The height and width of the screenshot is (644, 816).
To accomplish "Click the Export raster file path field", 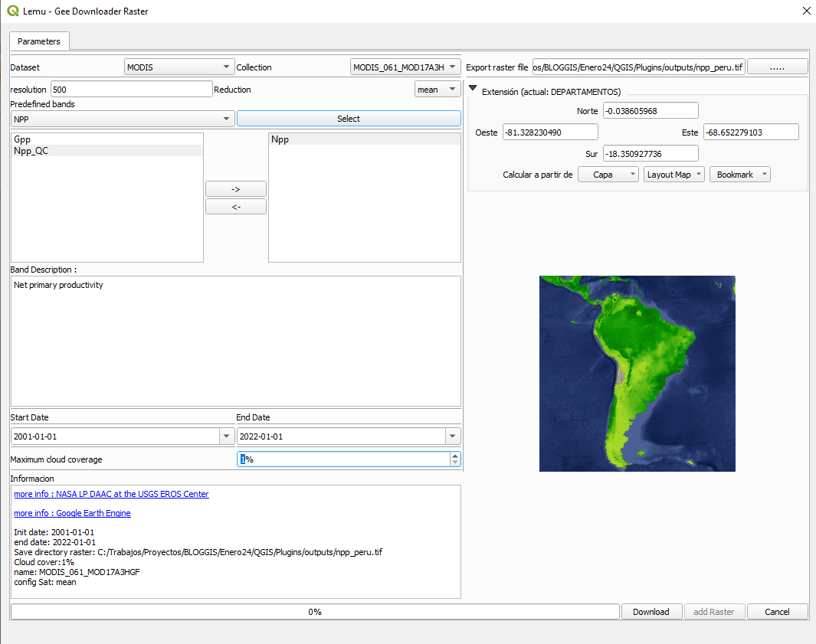I will tap(638, 67).
